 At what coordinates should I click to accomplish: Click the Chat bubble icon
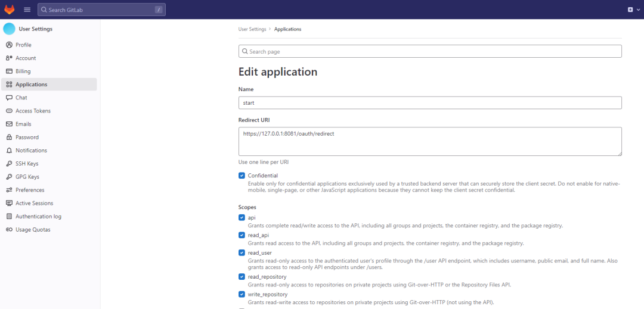point(9,98)
